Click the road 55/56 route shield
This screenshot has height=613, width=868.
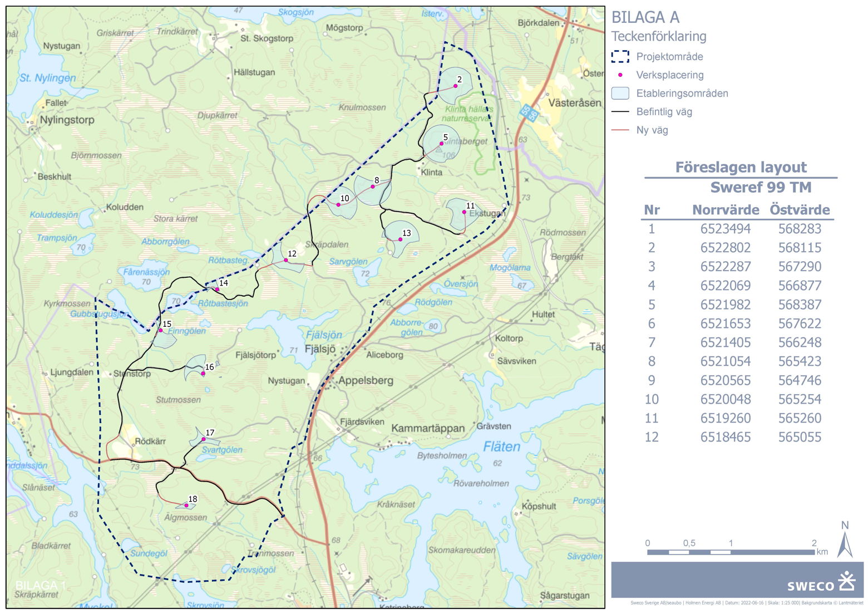click(530, 113)
